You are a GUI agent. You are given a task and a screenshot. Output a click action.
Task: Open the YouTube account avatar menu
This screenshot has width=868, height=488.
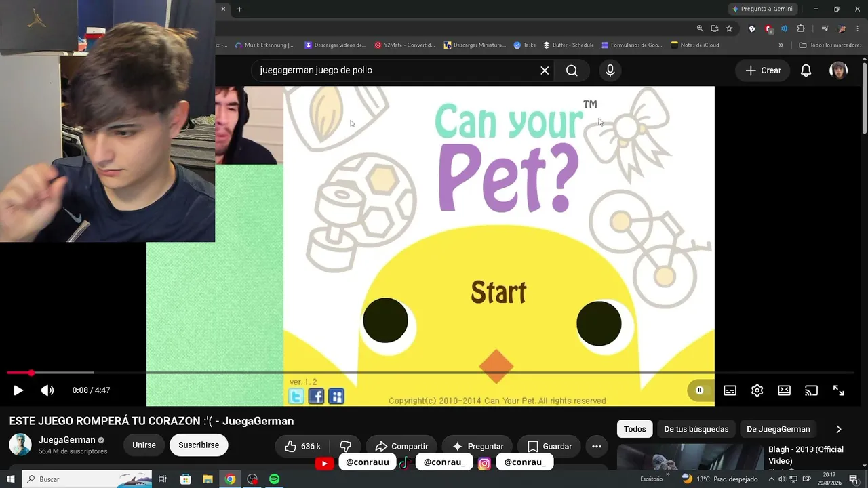coord(838,70)
